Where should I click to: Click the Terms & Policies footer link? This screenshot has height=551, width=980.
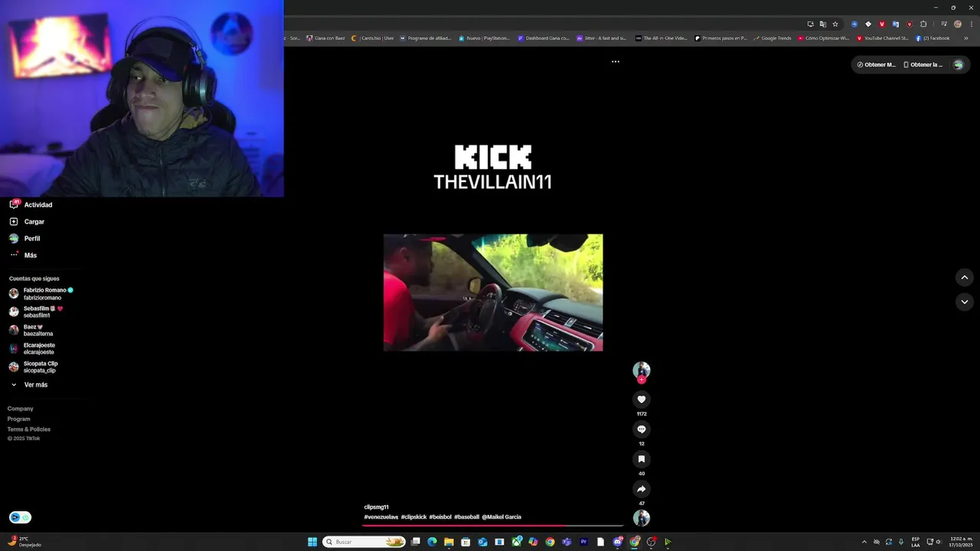[29, 429]
